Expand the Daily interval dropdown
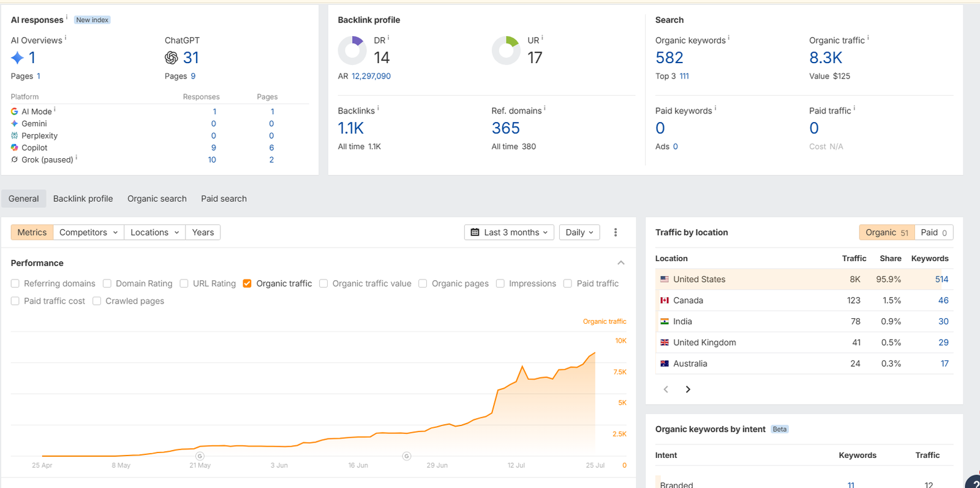Image resolution: width=980 pixels, height=488 pixels. tap(579, 232)
